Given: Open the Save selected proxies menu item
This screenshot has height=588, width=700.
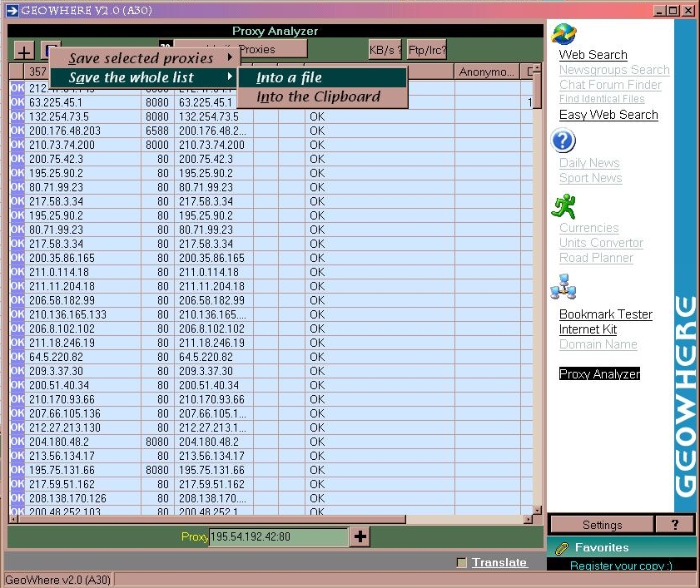Looking at the screenshot, I should 145,58.
